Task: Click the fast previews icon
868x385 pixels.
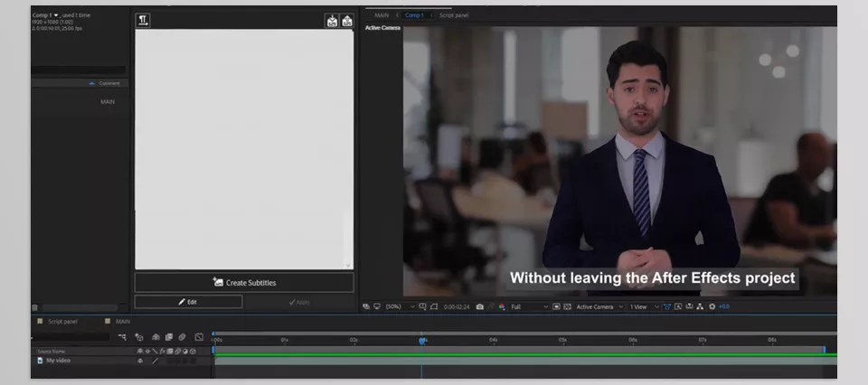Action: point(678,306)
